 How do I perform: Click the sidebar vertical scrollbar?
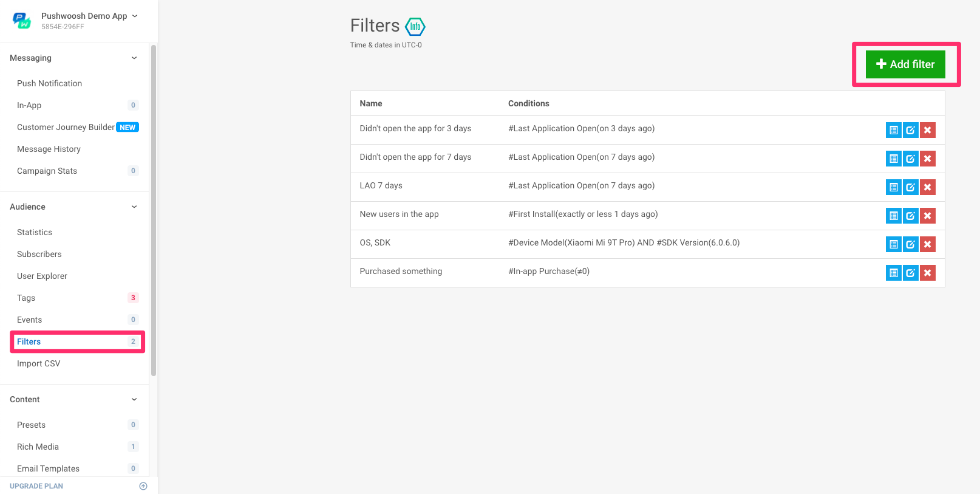[x=154, y=210]
